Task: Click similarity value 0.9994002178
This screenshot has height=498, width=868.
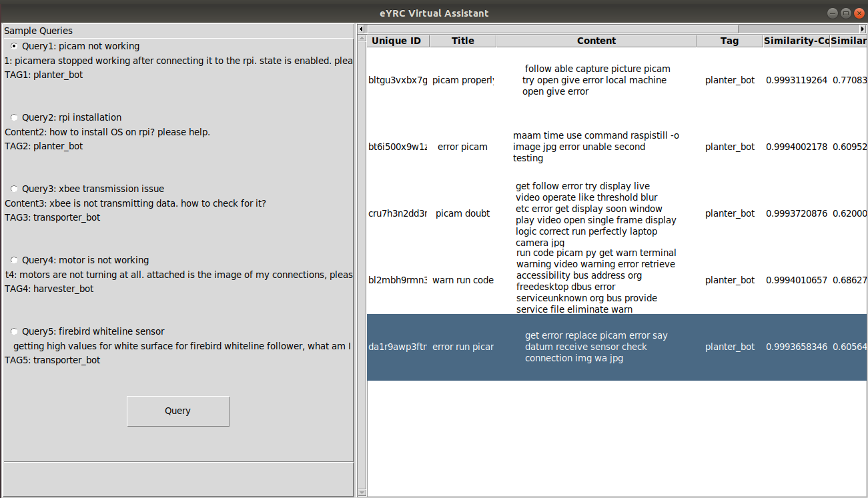Action: coord(797,147)
